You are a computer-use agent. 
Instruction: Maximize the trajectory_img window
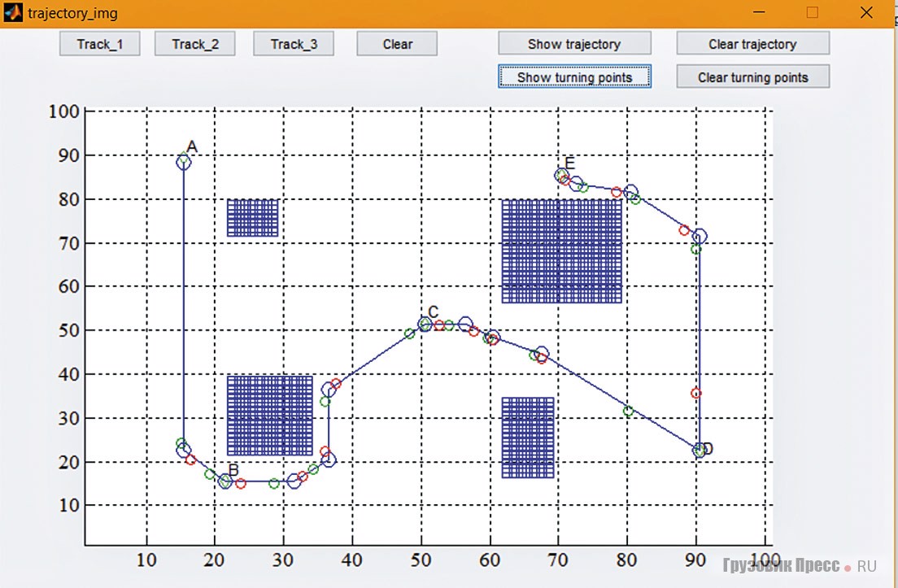812,13
